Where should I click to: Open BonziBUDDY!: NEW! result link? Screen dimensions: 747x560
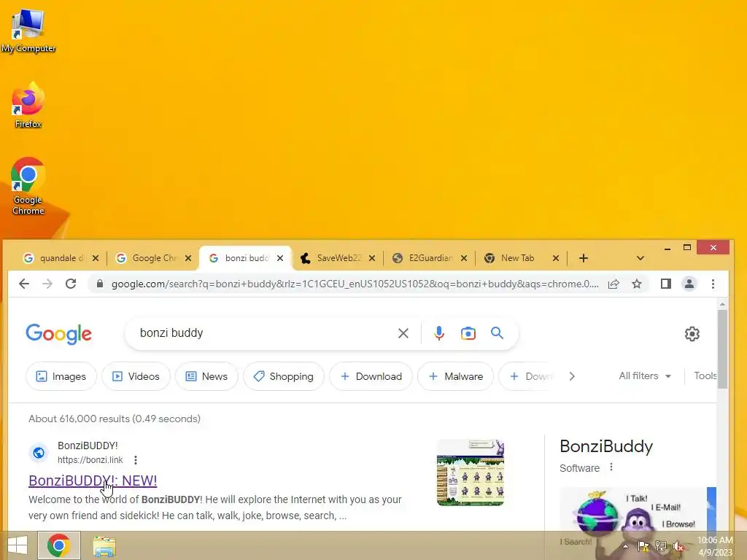[93, 481]
